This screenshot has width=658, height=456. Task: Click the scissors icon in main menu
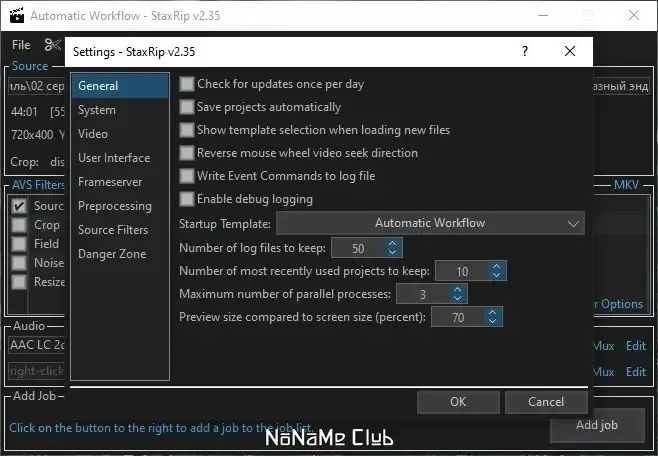53,45
